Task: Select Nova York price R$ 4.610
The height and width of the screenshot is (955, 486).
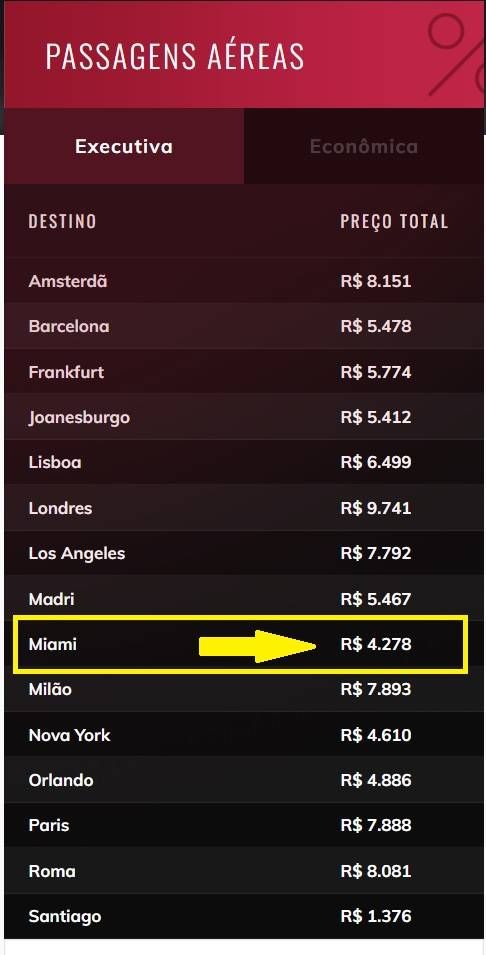Action: (376, 735)
